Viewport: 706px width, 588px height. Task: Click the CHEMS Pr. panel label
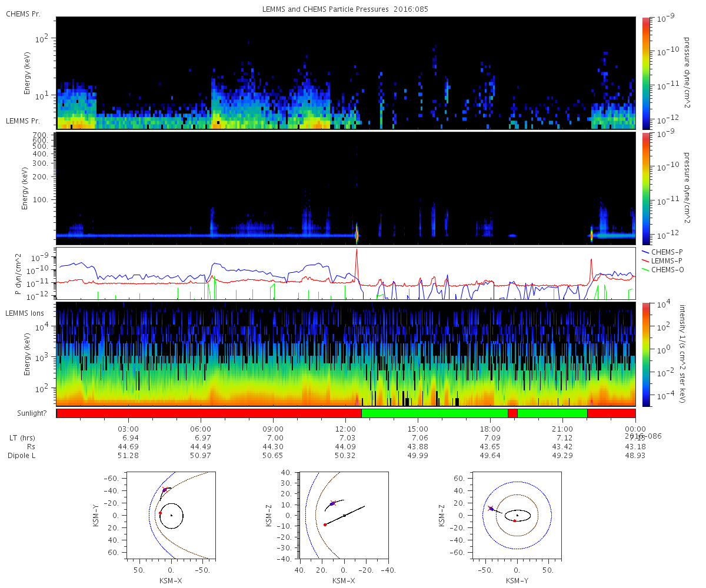(23, 14)
